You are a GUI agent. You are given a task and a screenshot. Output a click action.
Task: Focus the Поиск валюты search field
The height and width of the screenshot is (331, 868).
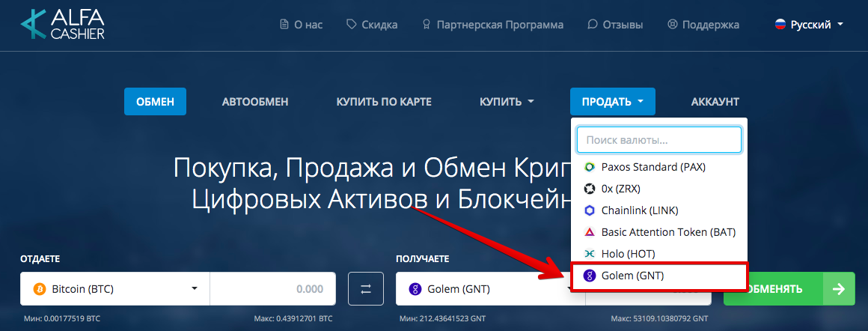tap(658, 139)
